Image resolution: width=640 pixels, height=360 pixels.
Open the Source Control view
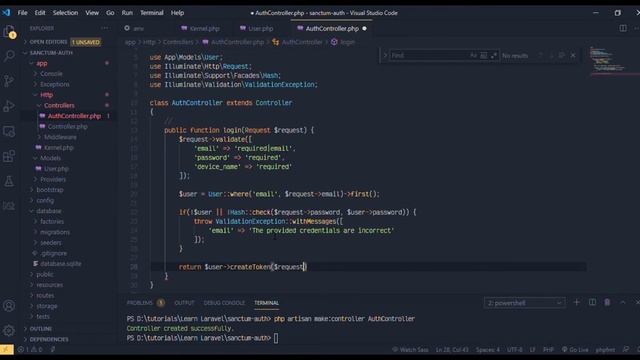pyautogui.click(x=9, y=80)
